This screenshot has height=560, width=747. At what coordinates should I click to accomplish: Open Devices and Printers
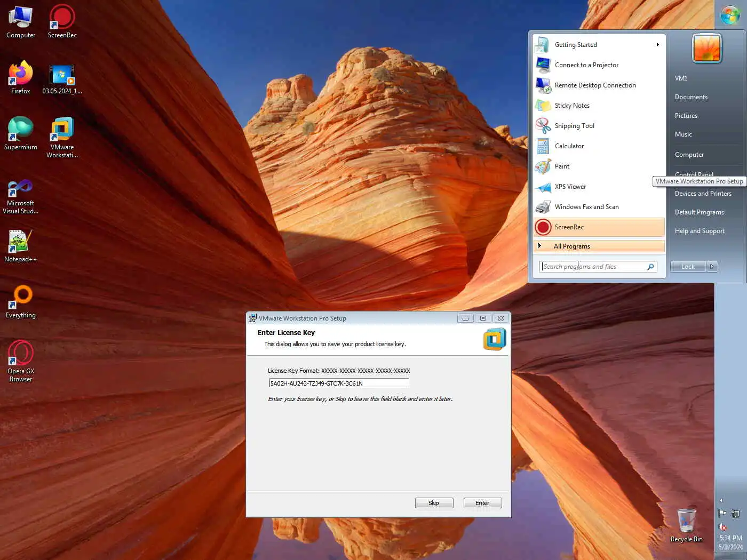[703, 194]
